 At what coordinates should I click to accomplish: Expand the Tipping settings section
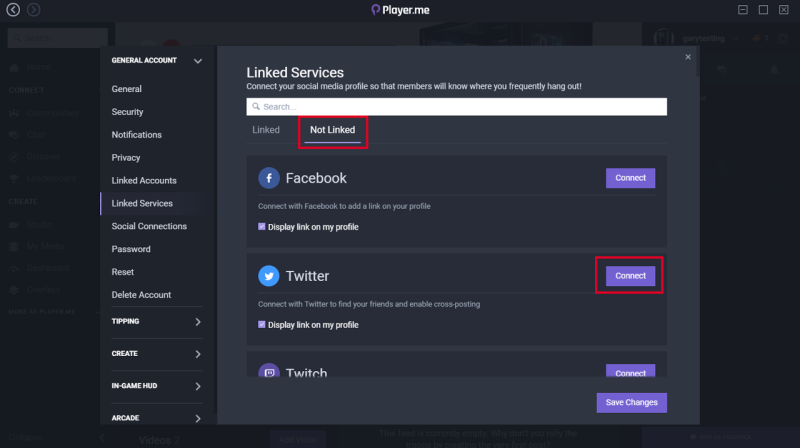click(x=197, y=321)
